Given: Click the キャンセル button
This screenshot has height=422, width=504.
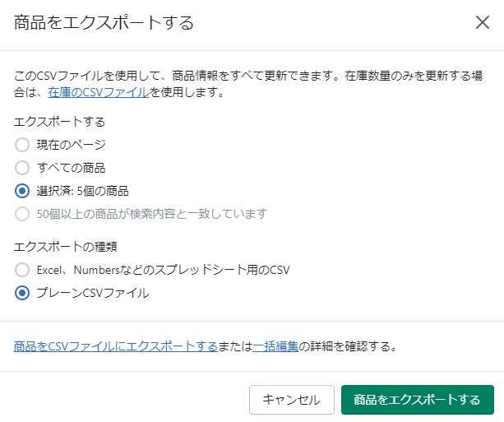Looking at the screenshot, I should (x=292, y=400).
